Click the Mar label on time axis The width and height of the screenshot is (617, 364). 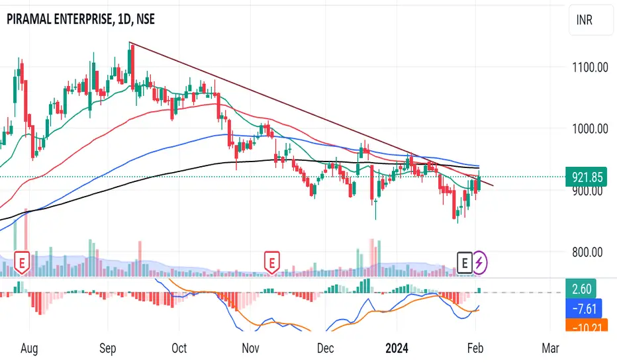point(550,348)
